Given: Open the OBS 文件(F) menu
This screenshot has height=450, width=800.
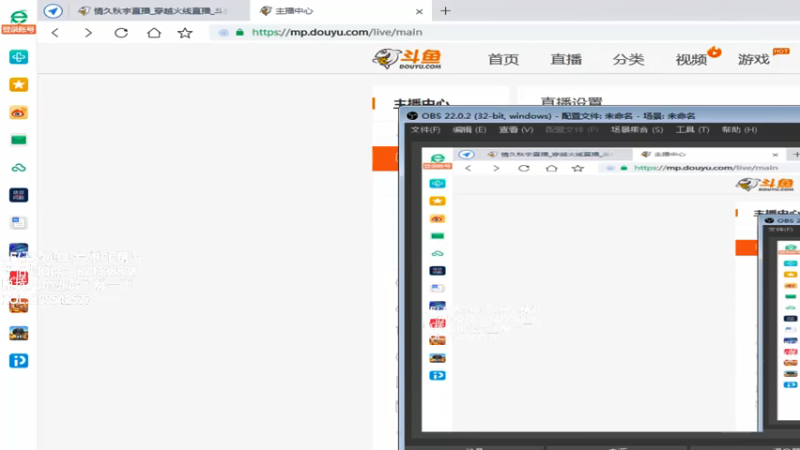Looking at the screenshot, I should pyautogui.click(x=426, y=130).
